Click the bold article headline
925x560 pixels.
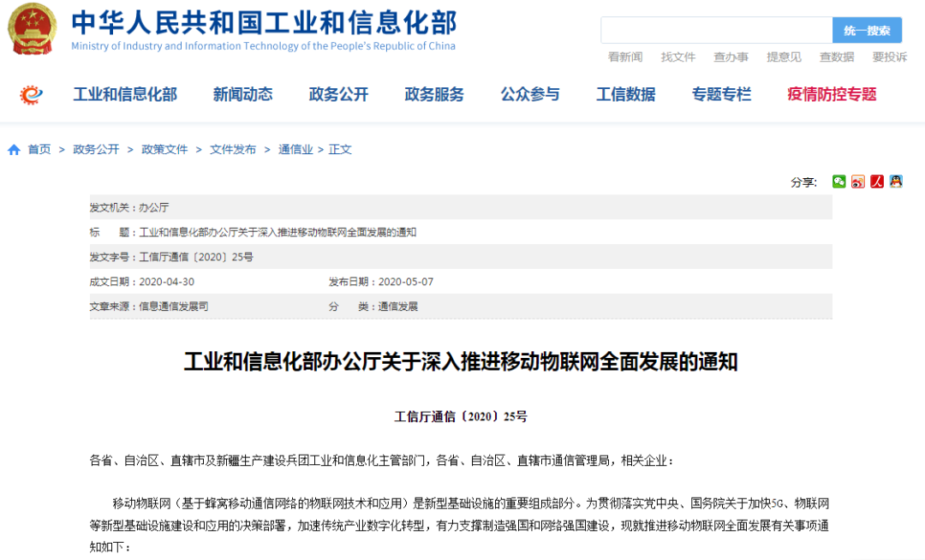(x=461, y=361)
